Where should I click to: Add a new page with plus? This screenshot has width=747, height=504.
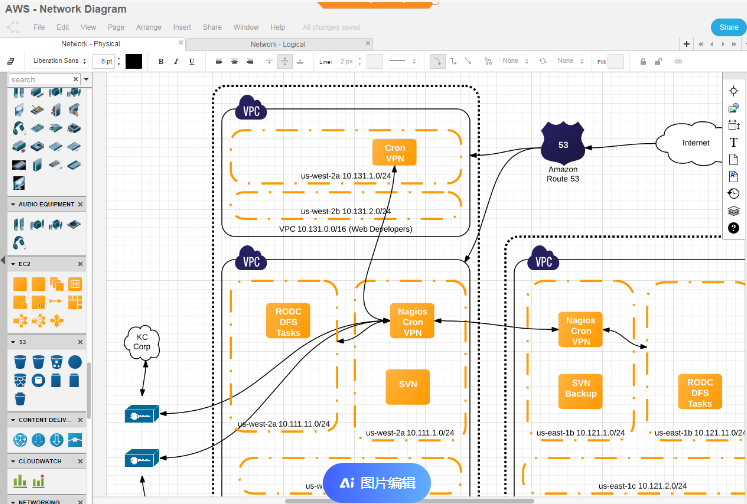point(686,44)
